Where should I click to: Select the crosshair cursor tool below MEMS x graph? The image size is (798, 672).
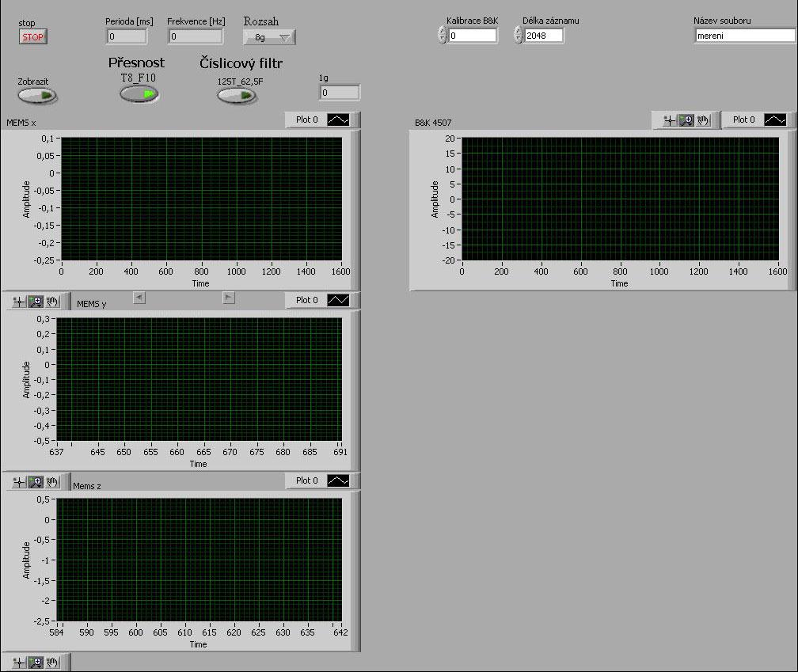pyautogui.click(x=19, y=302)
